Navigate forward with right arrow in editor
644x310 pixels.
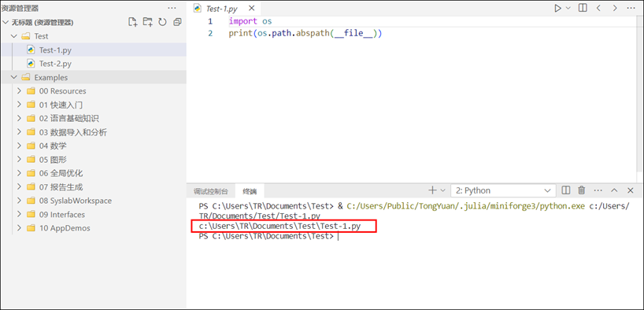615,8
